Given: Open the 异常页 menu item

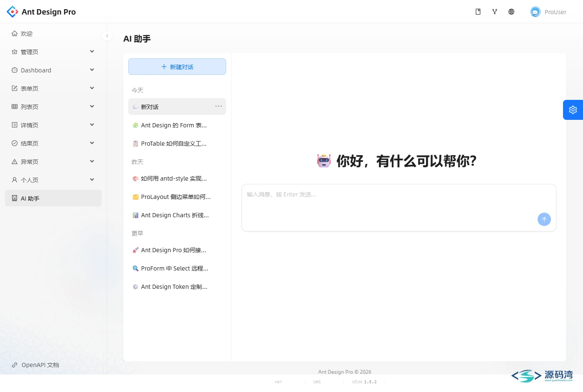Looking at the screenshot, I should click(53, 162).
